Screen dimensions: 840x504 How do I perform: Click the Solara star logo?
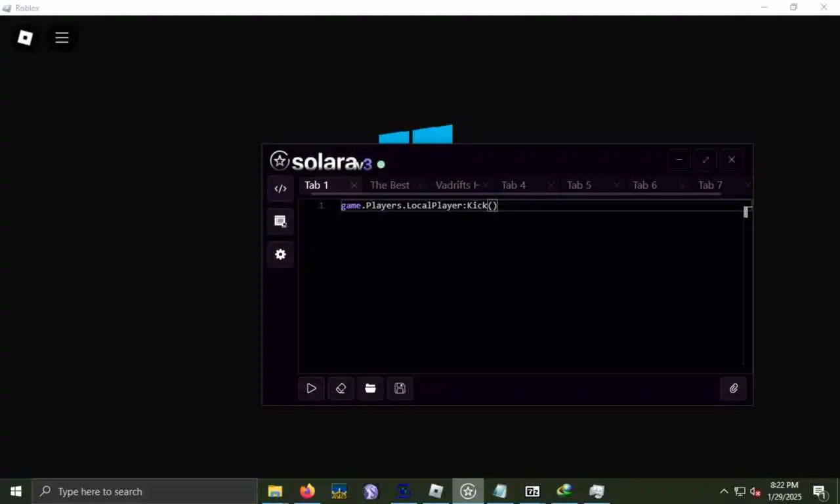coord(280,161)
